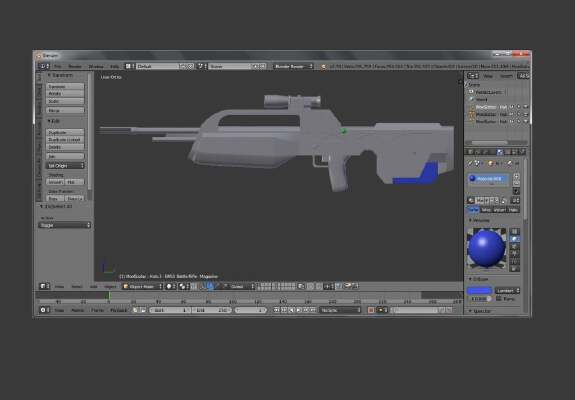The image size is (575, 400).
Task: Toggle visibility eye of third mesh in outliner
Action: pos(512,121)
